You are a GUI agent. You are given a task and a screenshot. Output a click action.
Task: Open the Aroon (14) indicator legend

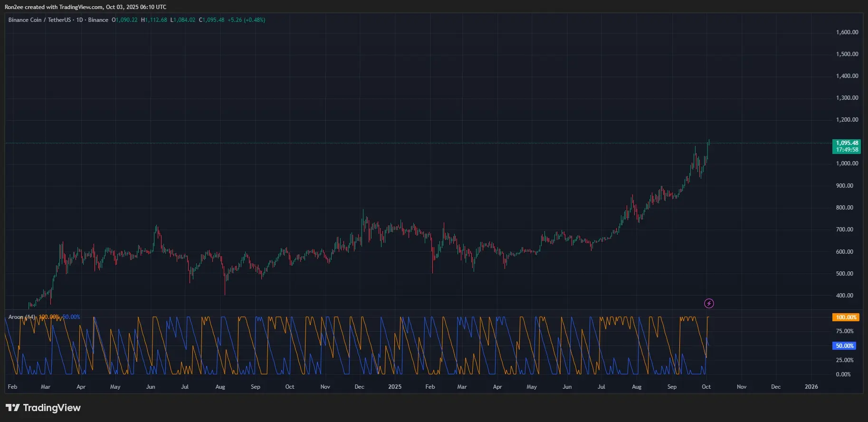tap(21, 317)
